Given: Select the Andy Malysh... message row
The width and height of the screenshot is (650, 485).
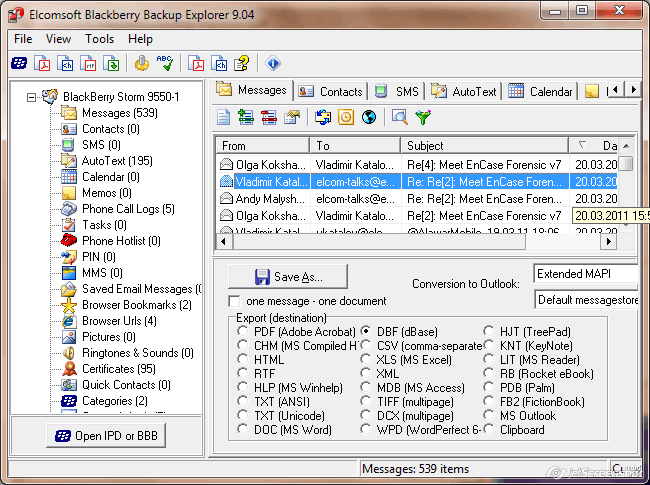Looking at the screenshot, I should click(x=417, y=199).
